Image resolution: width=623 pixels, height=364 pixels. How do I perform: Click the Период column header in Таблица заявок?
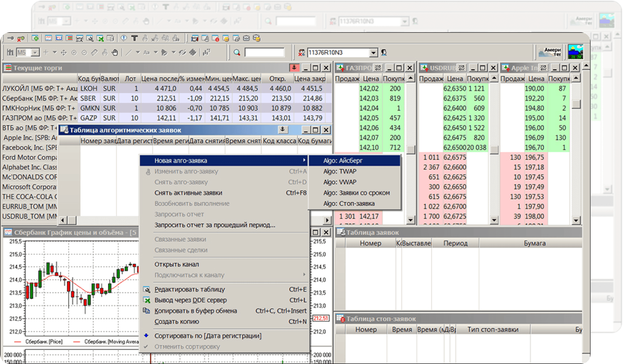pyautogui.click(x=455, y=243)
